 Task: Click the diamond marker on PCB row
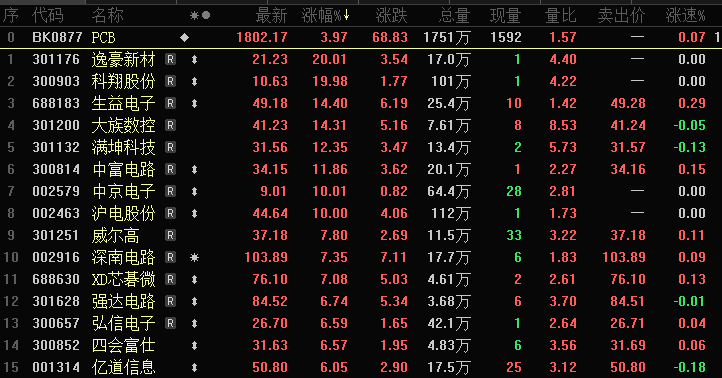(x=185, y=37)
